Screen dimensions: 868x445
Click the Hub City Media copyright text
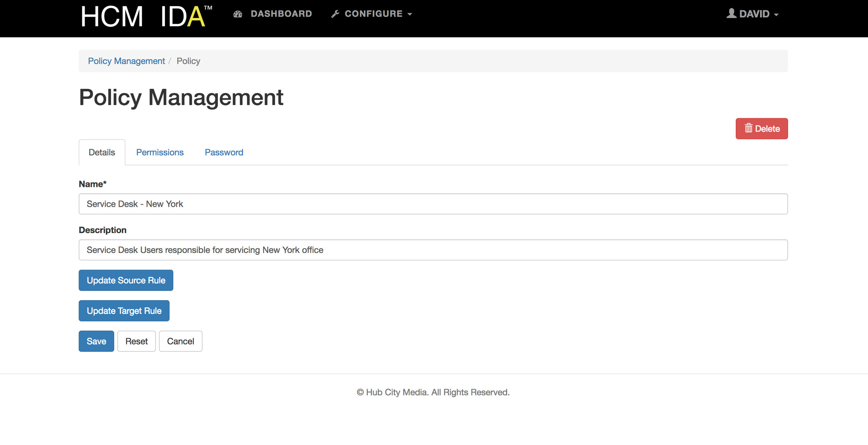coord(433,392)
